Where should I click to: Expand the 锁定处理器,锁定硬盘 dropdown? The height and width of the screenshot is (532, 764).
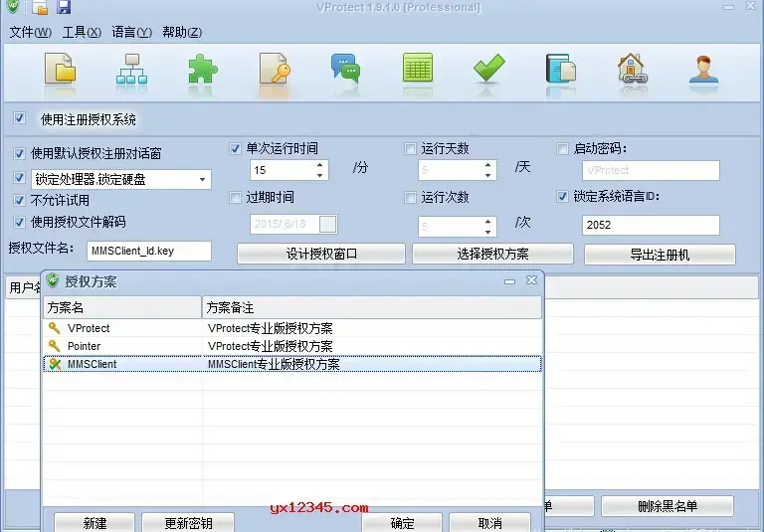pyautogui.click(x=202, y=179)
